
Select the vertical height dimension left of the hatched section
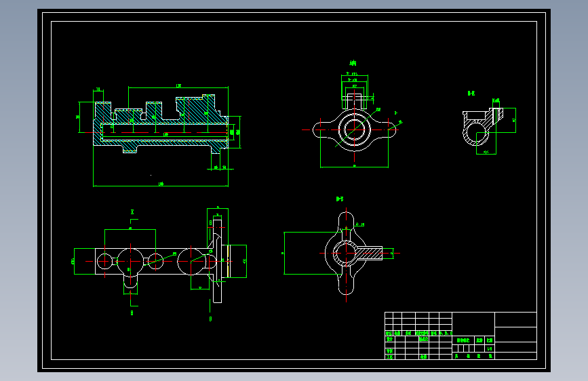coord(79,117)
